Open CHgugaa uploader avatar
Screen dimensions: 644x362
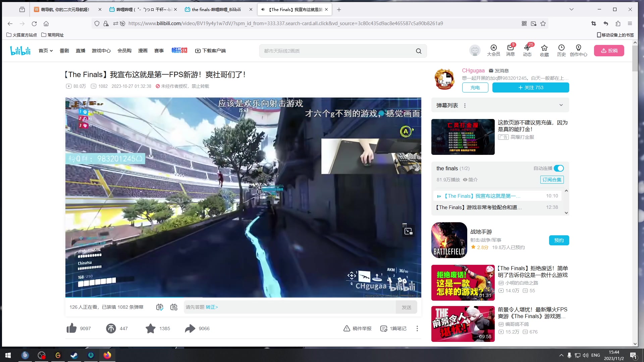point(445,79)
